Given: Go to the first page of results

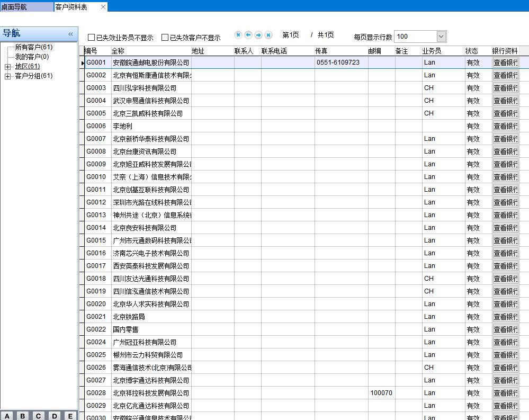Looking at the screenshot, I should tap(238, 35).
